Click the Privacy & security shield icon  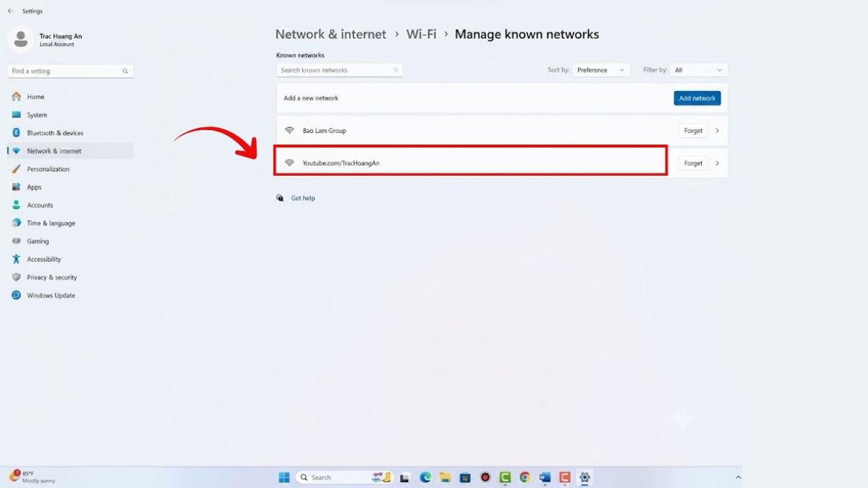click(x=16, y=277)
